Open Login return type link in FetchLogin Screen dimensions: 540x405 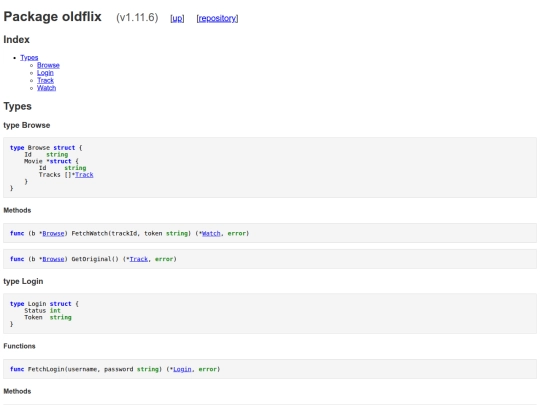(182, 369)
